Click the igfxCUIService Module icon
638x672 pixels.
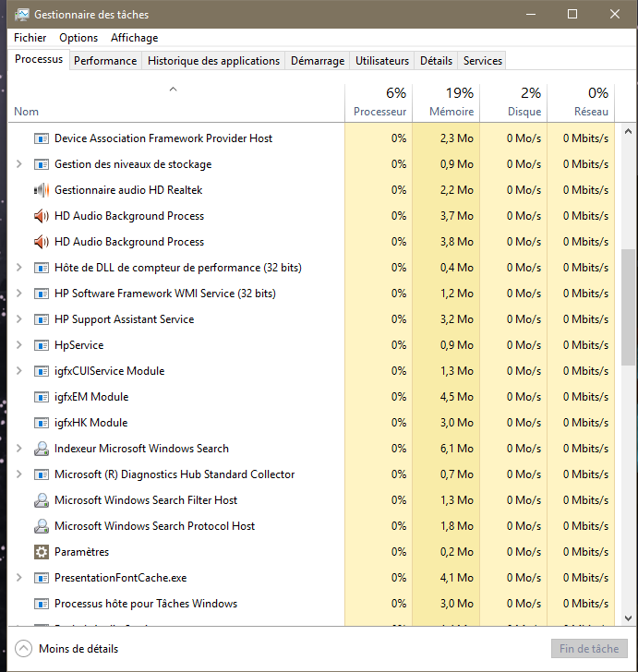click(42, 371)
